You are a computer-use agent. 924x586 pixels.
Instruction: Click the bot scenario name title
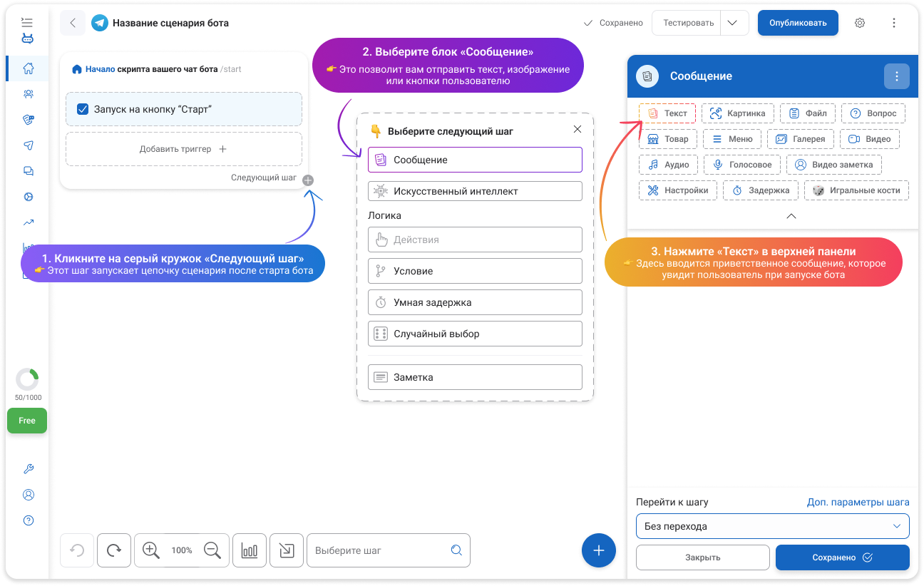pyautogui.click(x=171, y=23)
